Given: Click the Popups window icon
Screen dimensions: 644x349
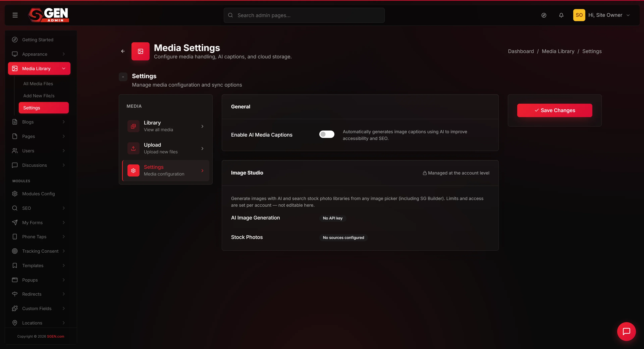Looking at the screenshot, I should click(15, 280).
